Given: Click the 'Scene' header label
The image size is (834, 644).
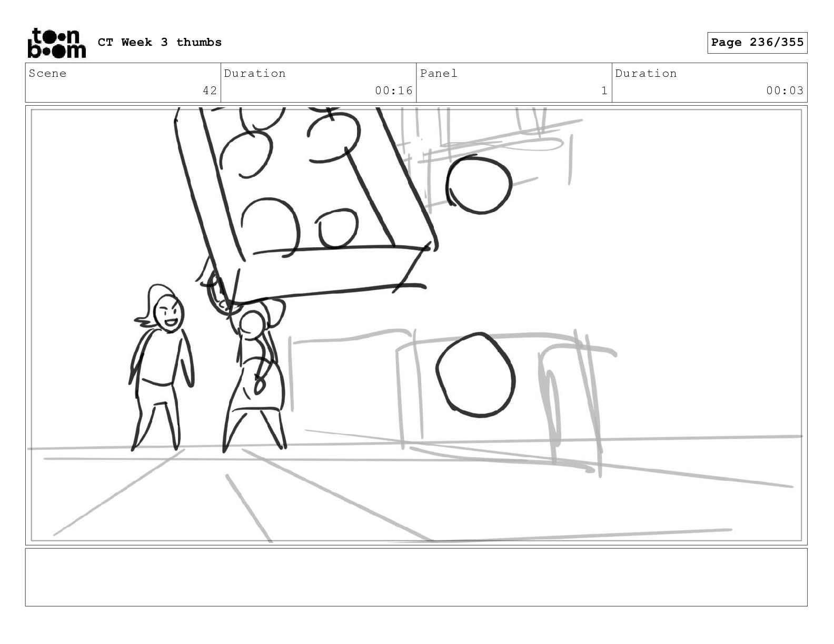Looking at the screenshot, I should coord(48,73).
